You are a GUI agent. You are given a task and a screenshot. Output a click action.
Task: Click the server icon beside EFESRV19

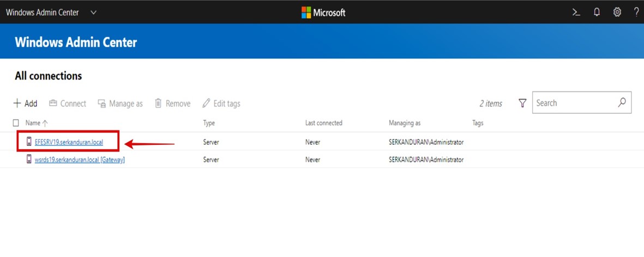29,142
